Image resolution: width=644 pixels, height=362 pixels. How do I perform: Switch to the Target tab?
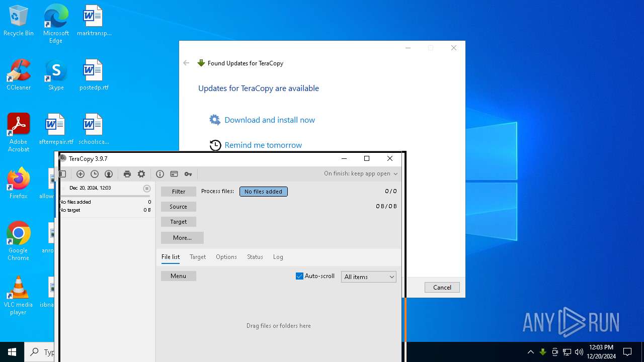(198, 257)
